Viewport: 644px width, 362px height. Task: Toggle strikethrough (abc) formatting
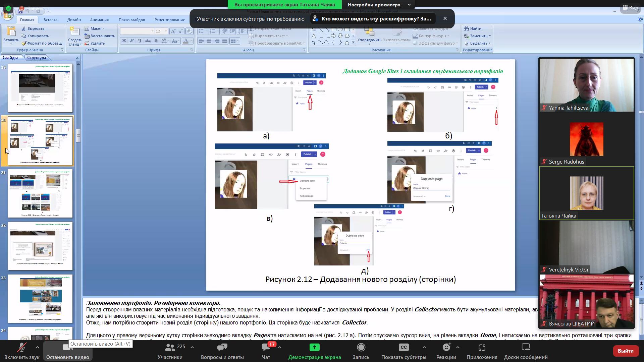click(x=148, y=41)
